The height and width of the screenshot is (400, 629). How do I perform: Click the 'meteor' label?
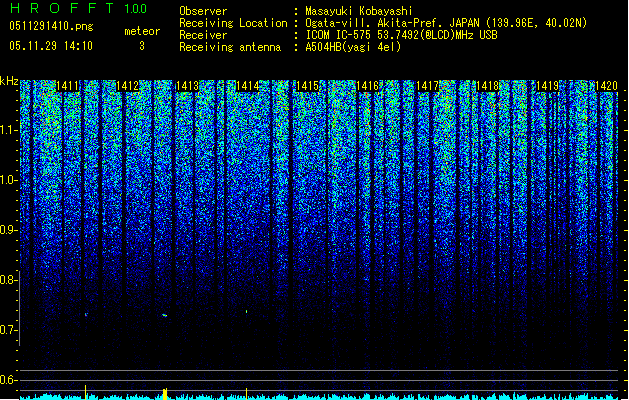tap(142, 31)
